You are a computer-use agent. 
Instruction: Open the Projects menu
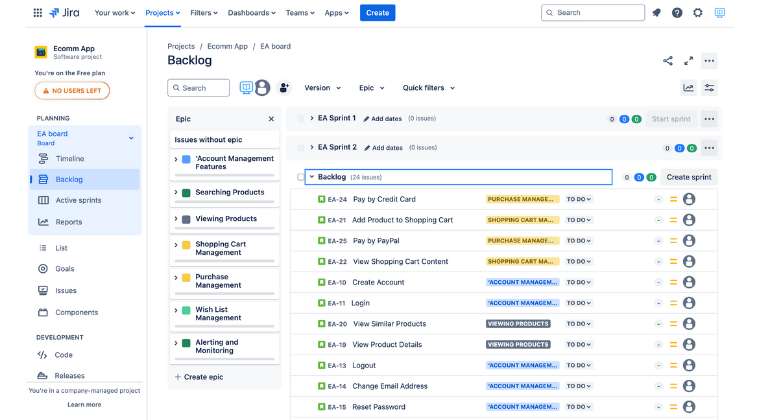[x=162, y=13]
